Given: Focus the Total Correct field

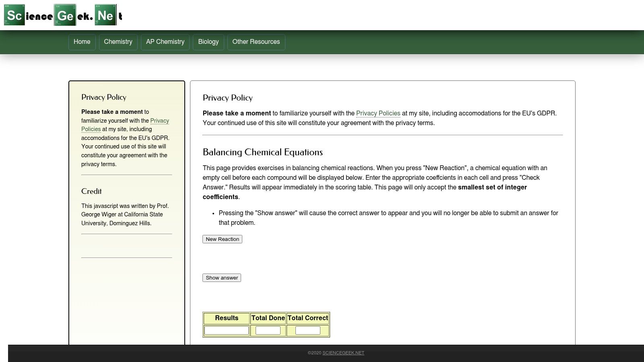Looking at the screenshot, I should pos(308,331).
